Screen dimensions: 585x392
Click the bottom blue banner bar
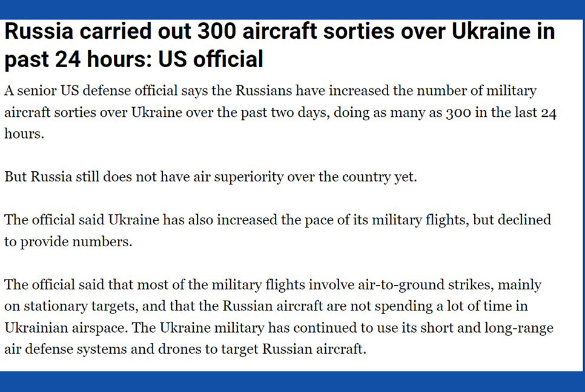click(x=292, y=382)
